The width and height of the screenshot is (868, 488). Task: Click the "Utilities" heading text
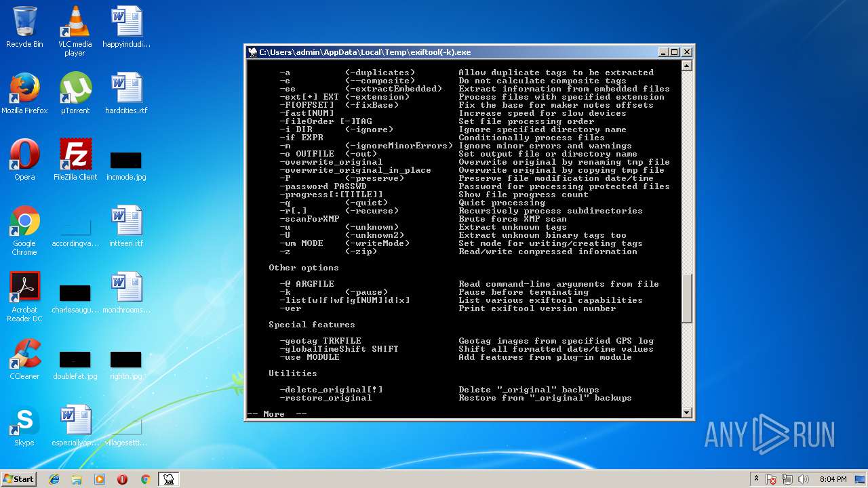[293, 373]
